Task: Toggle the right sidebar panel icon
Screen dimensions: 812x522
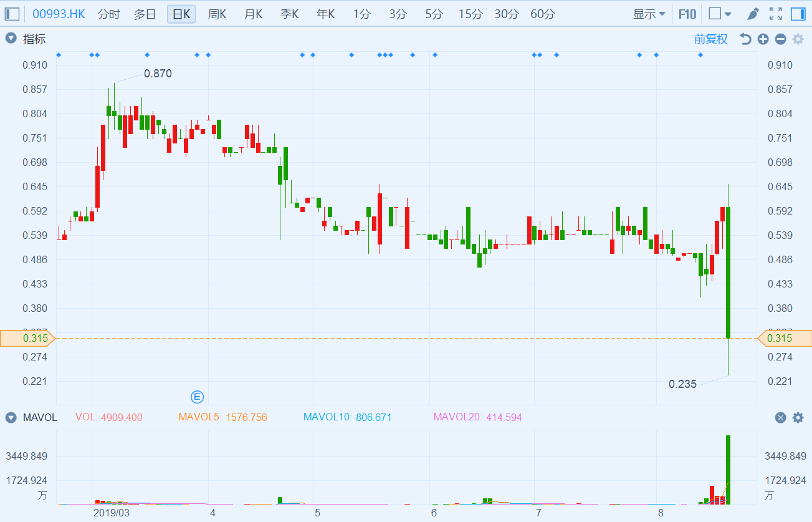Action: [x=797, y=14]
